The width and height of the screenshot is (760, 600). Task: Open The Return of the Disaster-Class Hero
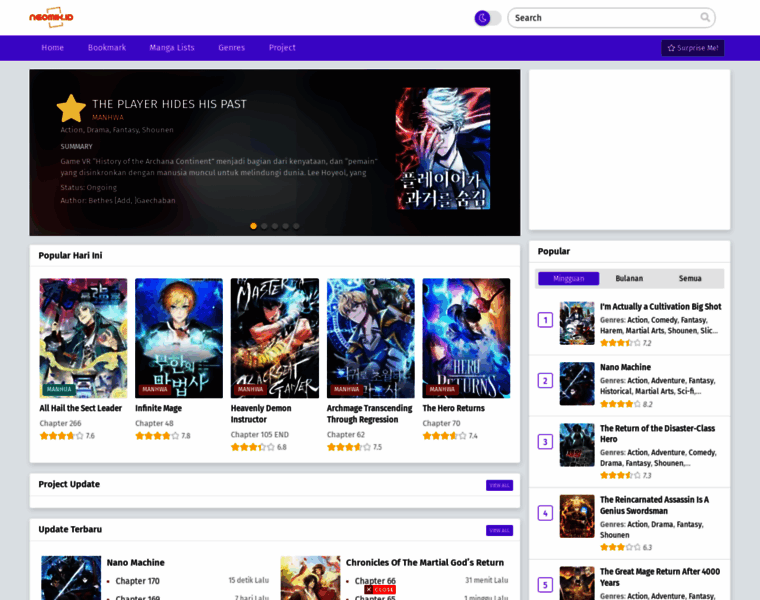click(657, 434)
